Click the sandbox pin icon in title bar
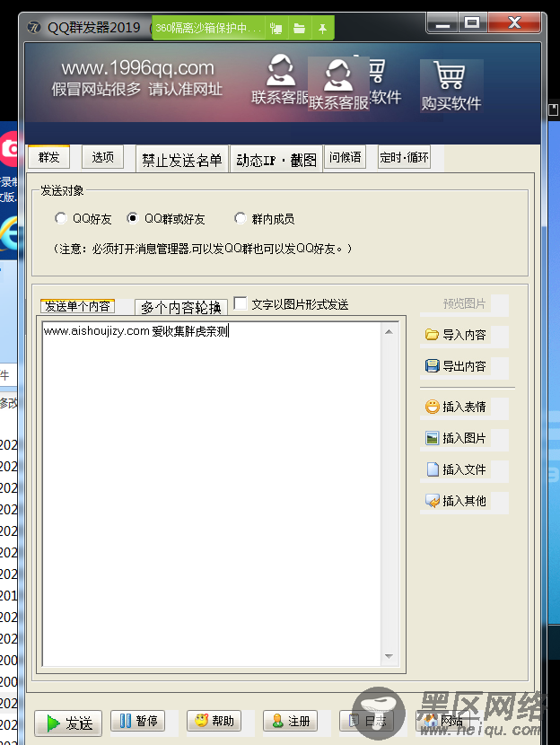The image size is (560, 745). click(x=323, y=29)
